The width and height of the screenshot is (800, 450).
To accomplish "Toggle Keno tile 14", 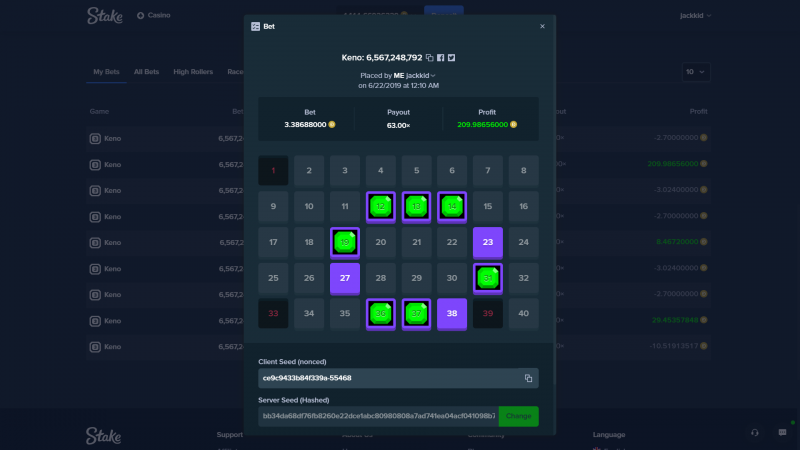I will pyautogui.click(x=452, y=207).
